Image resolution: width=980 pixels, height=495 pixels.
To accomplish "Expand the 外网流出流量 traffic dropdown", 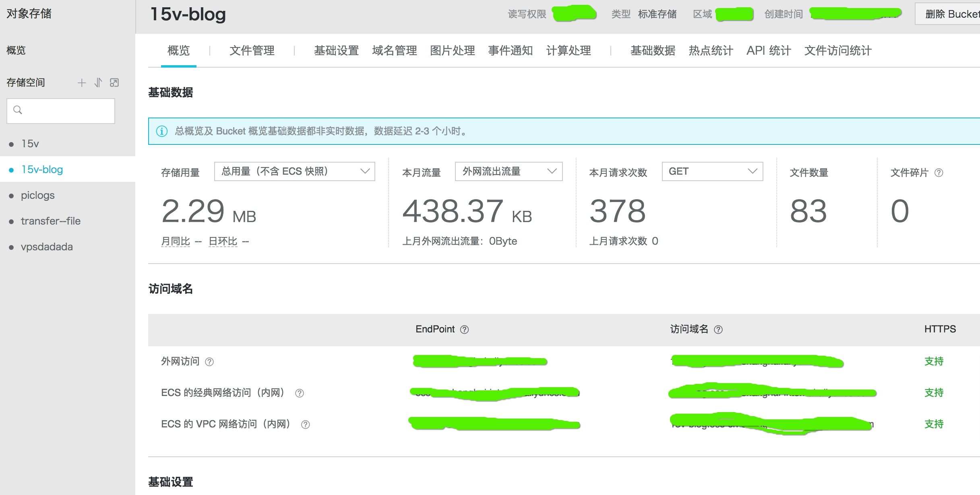I will [509, 171].
